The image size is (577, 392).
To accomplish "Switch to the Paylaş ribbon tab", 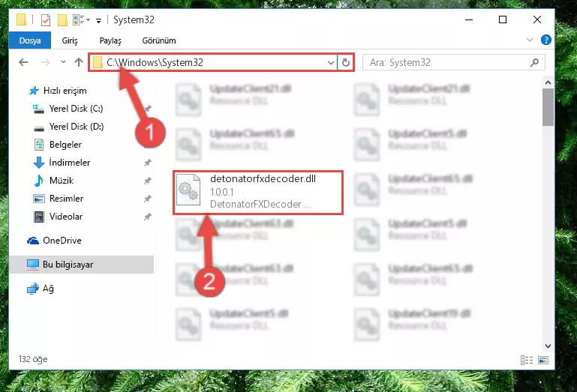I will (110, 40).
